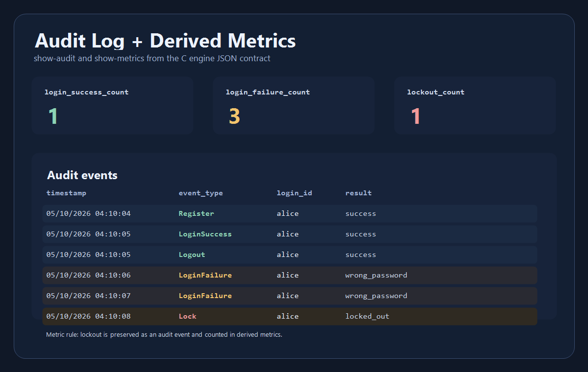Click the Audit Log + Derived Metrics title
The image size is (588, 372).
(165, 41)
